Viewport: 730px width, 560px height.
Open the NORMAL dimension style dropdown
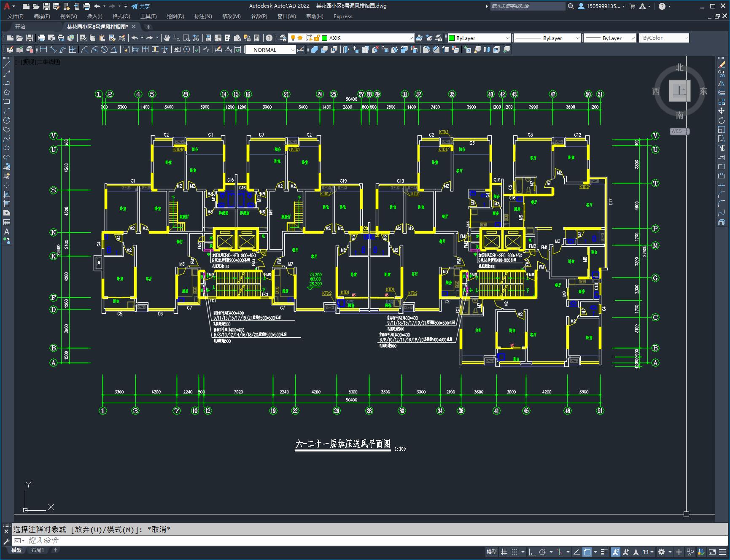tap(271, 50)
